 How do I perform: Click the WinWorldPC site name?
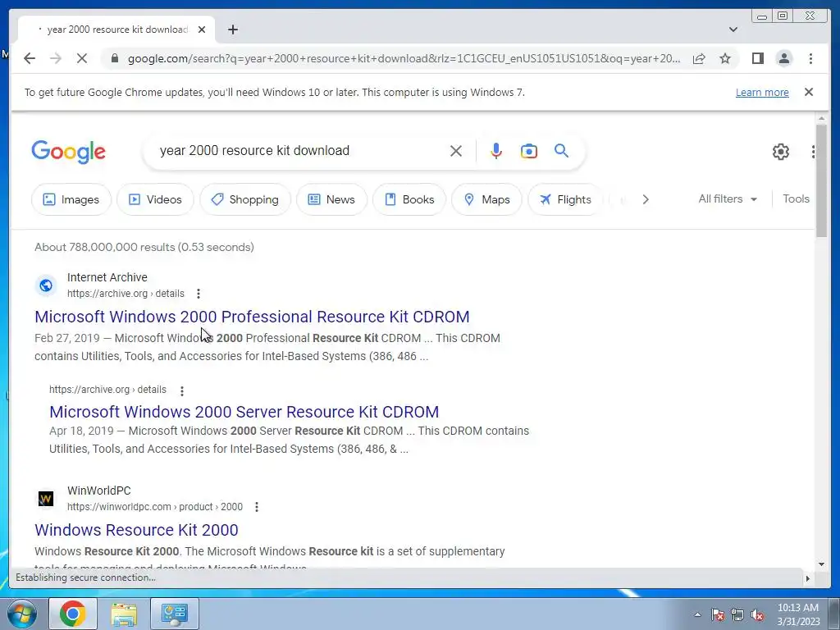(x=99, y=491)
